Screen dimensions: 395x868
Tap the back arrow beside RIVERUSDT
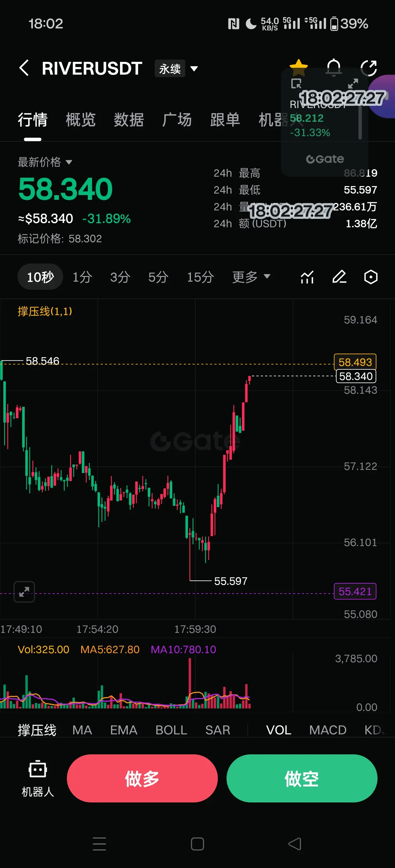[24, 68]
